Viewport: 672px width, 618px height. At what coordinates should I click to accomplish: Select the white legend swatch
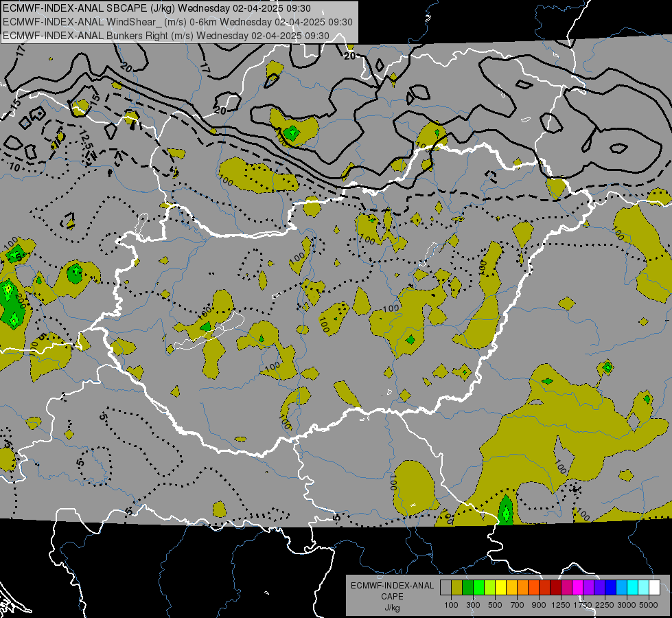pyautogui.click(x=654, y=587)
